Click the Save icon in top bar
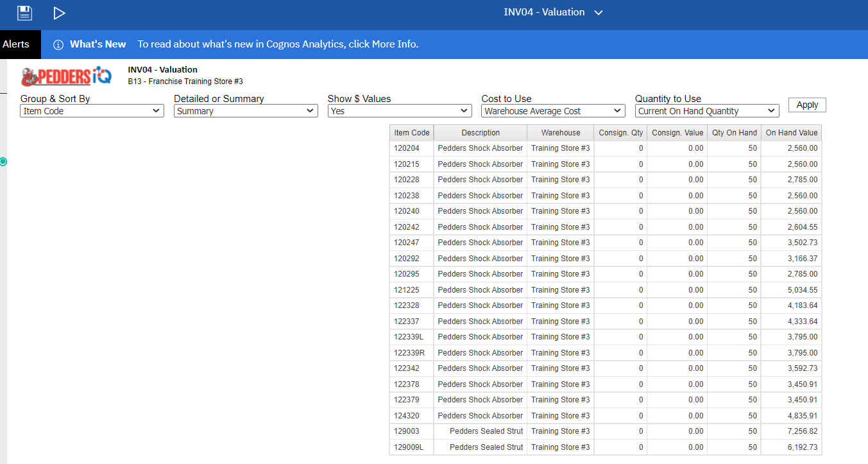 24,13
